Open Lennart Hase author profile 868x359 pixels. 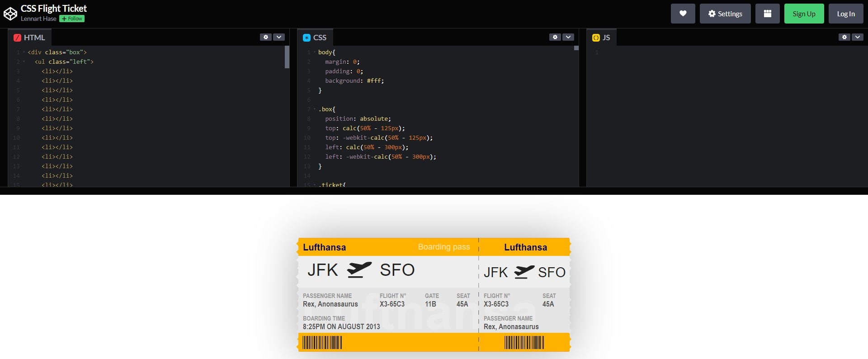pyautogui.click(x=38, y=19)
